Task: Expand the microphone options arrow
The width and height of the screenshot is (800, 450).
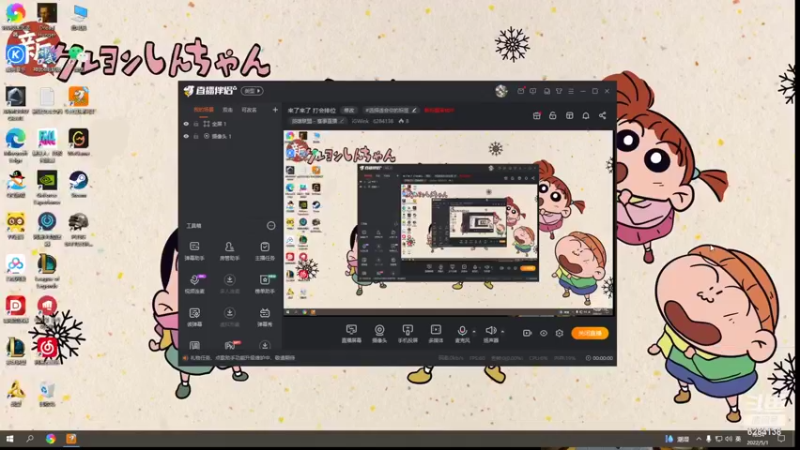Action: (x=474, y=332)
